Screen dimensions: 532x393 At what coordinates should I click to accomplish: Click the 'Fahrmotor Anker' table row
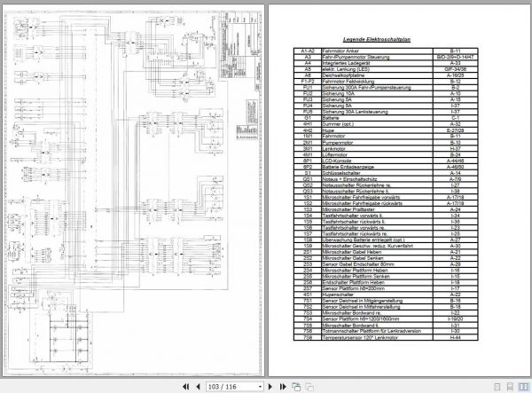coord(386,51)
